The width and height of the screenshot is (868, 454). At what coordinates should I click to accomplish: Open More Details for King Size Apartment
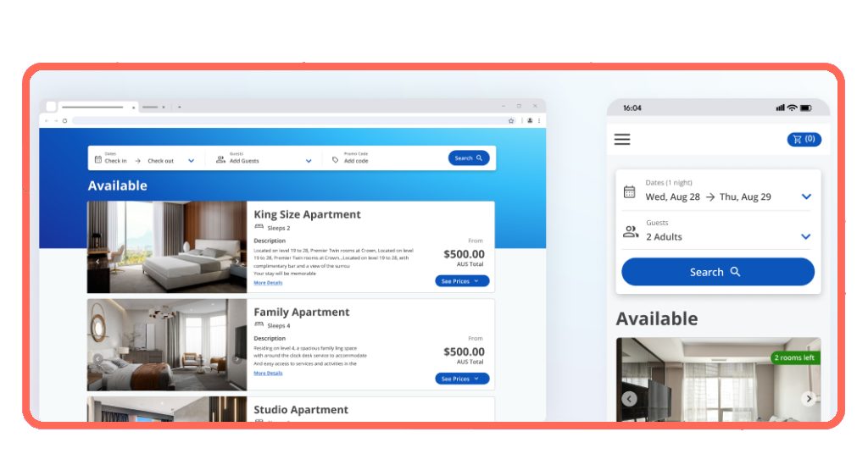click(268, 283)
